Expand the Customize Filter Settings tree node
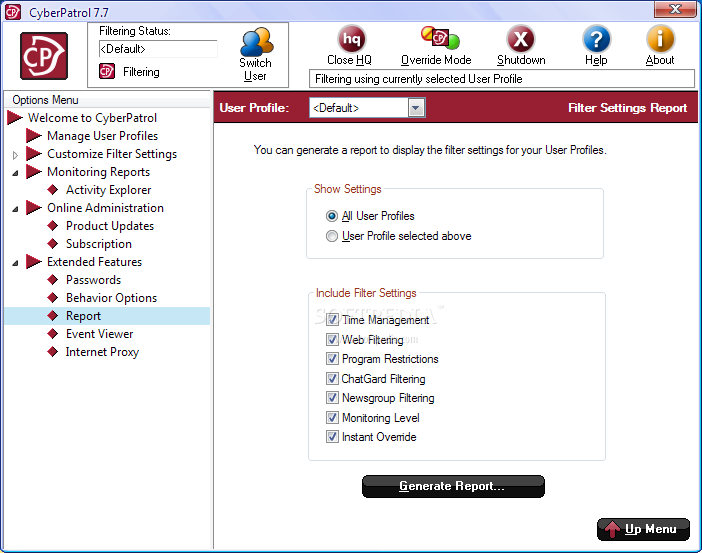Viewport: 702px width, 553px height. [x=15, y=155]
